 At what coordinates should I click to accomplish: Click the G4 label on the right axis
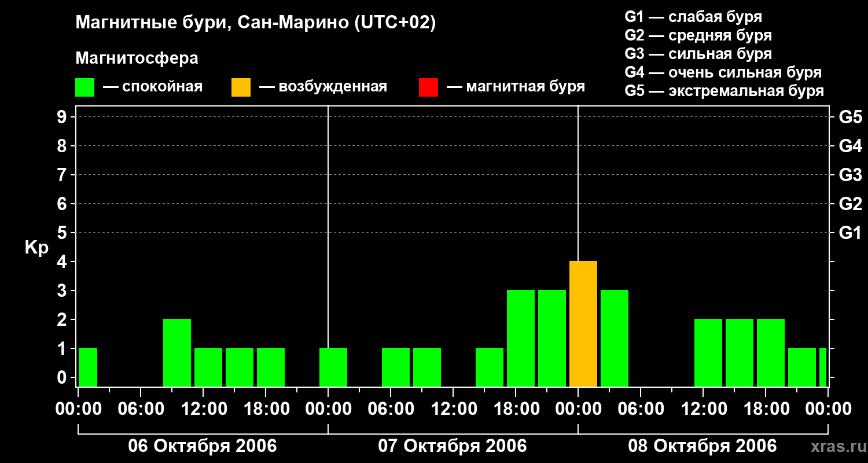point(851,146)
